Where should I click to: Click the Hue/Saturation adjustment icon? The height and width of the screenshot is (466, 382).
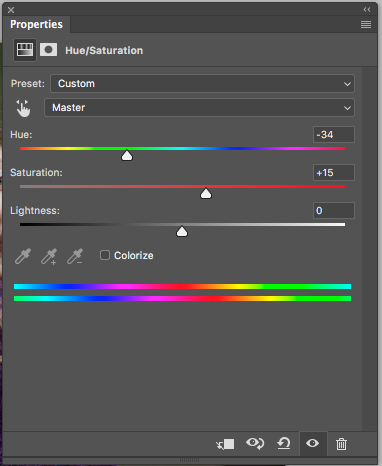click(x=25, y=50)
